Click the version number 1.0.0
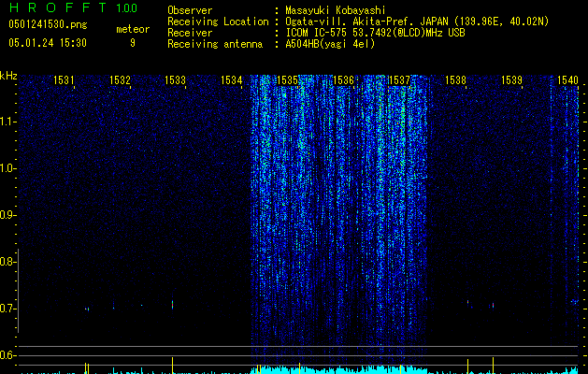The image size is (588, 374). click(126, 8)
